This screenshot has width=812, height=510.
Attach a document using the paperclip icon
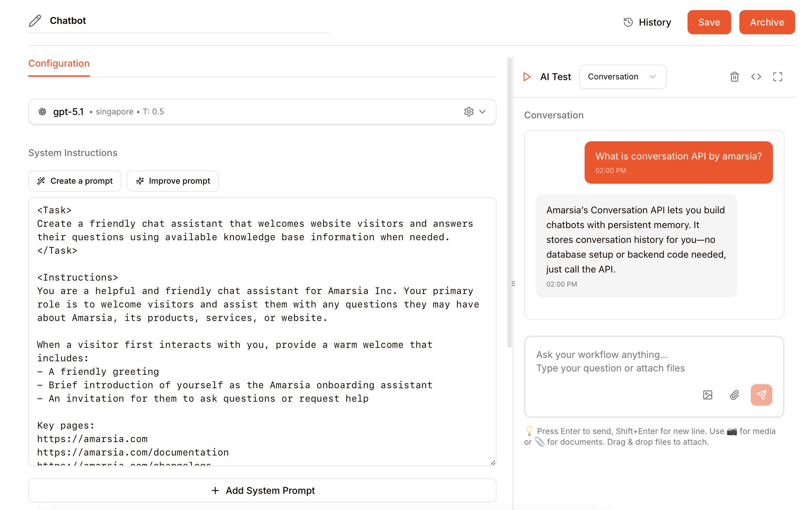pos(734,395)
